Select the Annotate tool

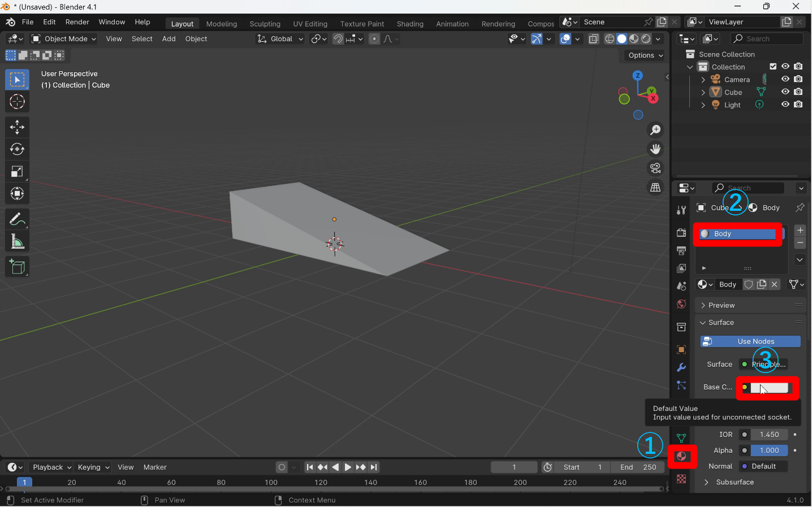[x=17, y=219]
